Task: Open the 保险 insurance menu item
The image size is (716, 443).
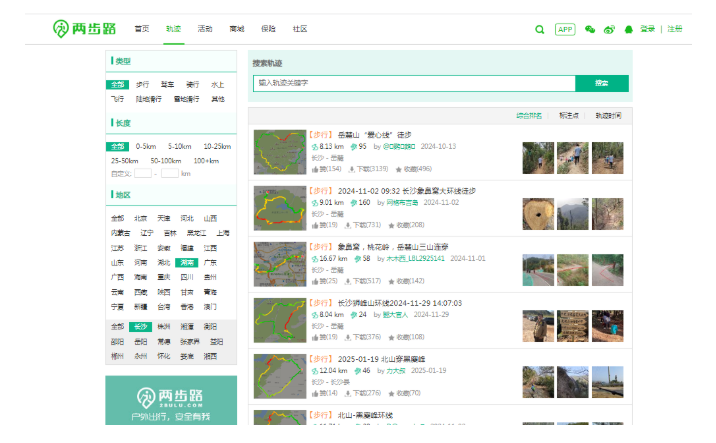Action: (268, 29)
